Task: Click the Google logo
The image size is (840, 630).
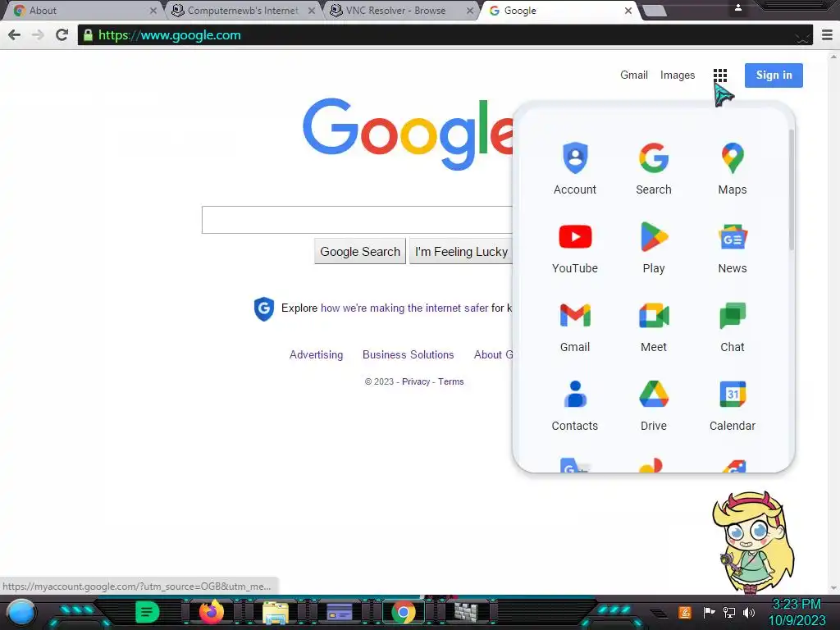Action: (408, 134)
